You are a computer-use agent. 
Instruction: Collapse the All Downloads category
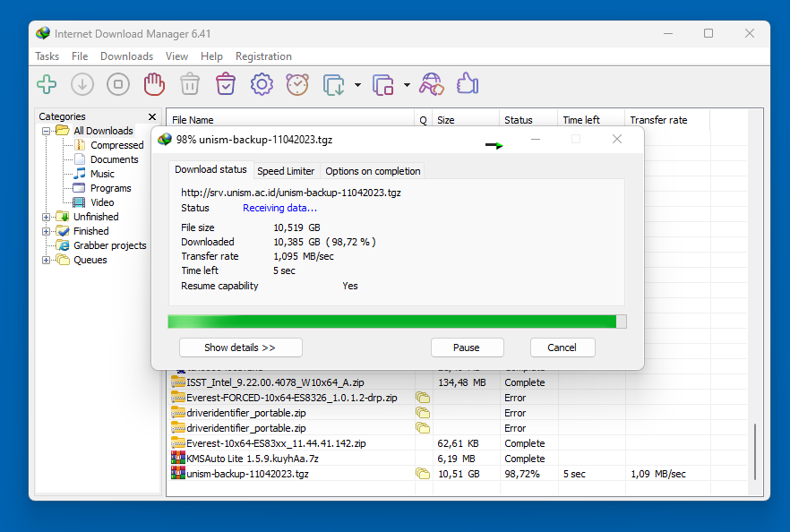(46, 130)
